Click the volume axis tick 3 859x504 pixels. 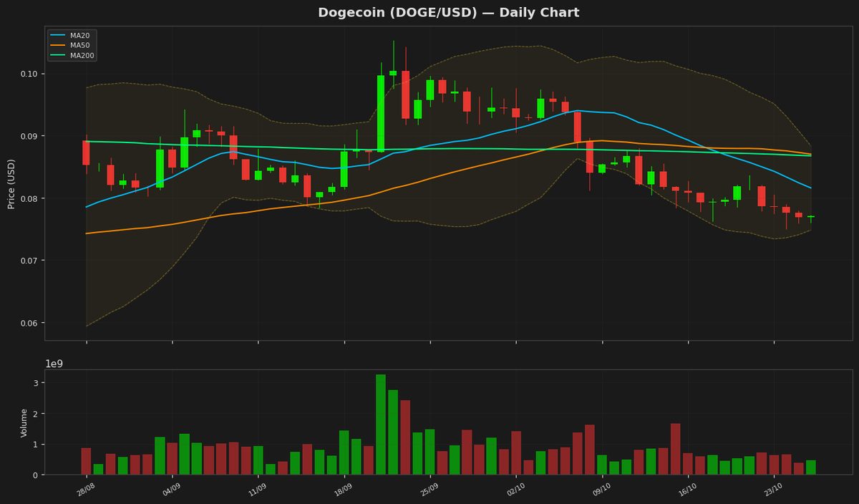(36, 383)
